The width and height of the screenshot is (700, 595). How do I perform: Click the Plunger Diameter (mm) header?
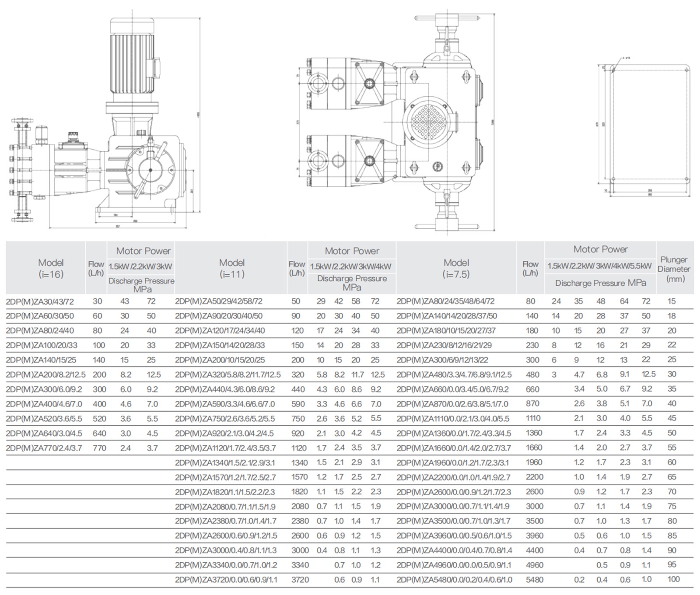pyautogui.click(x=674, y=269)
